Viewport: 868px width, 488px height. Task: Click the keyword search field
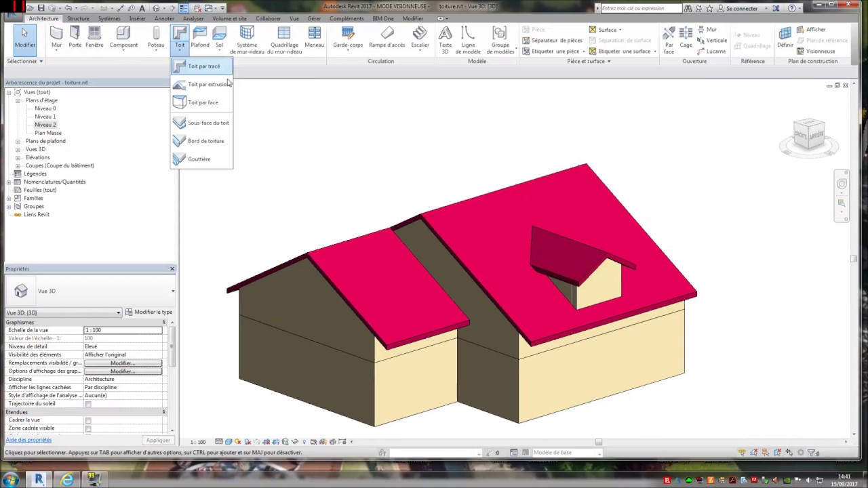641,8
